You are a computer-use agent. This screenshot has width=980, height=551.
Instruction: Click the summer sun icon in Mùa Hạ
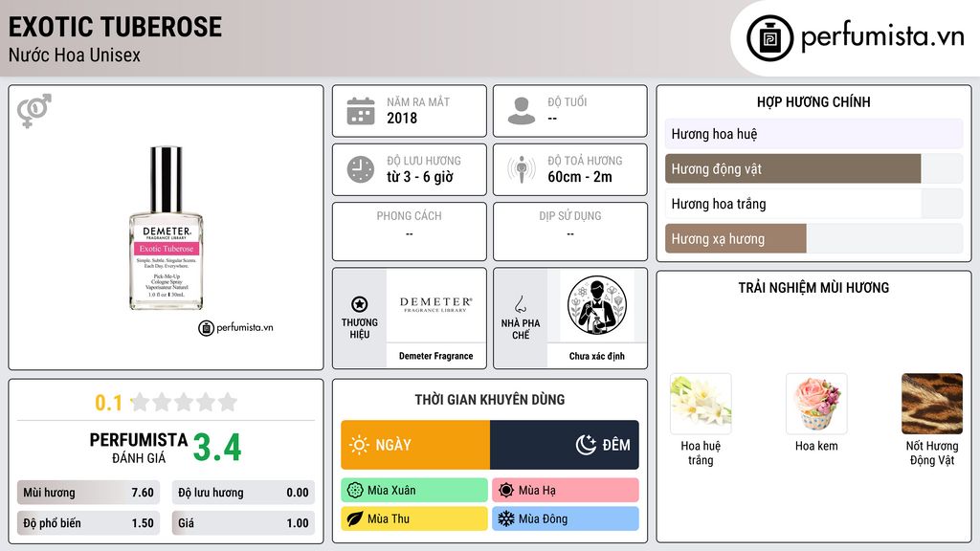[x=506, y=491]
